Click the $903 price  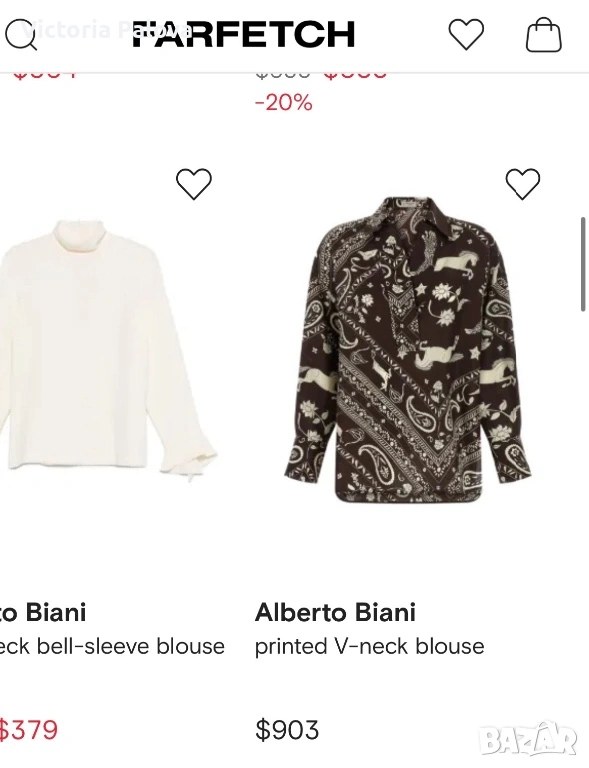tap(287, 730)
